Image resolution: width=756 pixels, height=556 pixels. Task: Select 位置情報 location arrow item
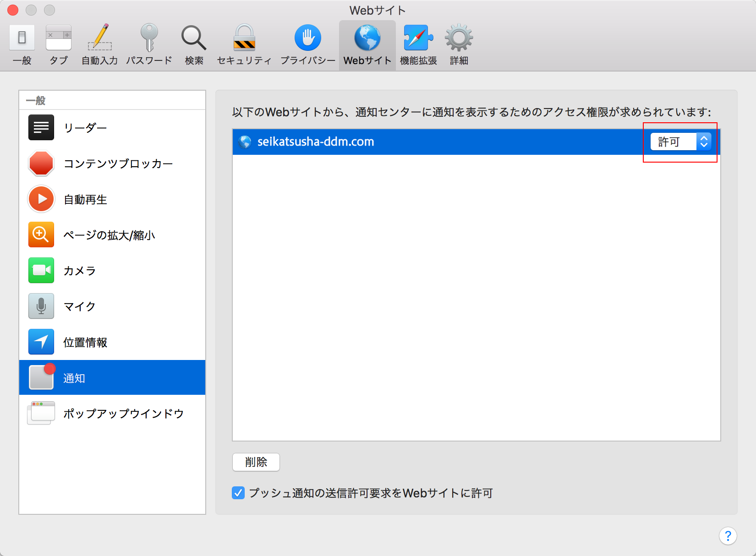(x=112, y=342)
